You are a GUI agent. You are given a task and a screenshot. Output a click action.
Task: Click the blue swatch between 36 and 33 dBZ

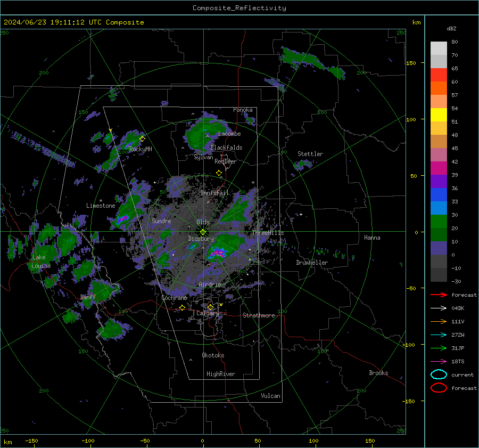439,194
